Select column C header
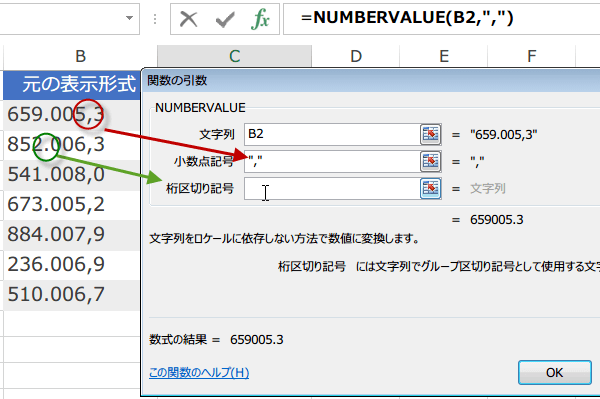This screenshot has width=600, height=399. [x=235, y=56]
